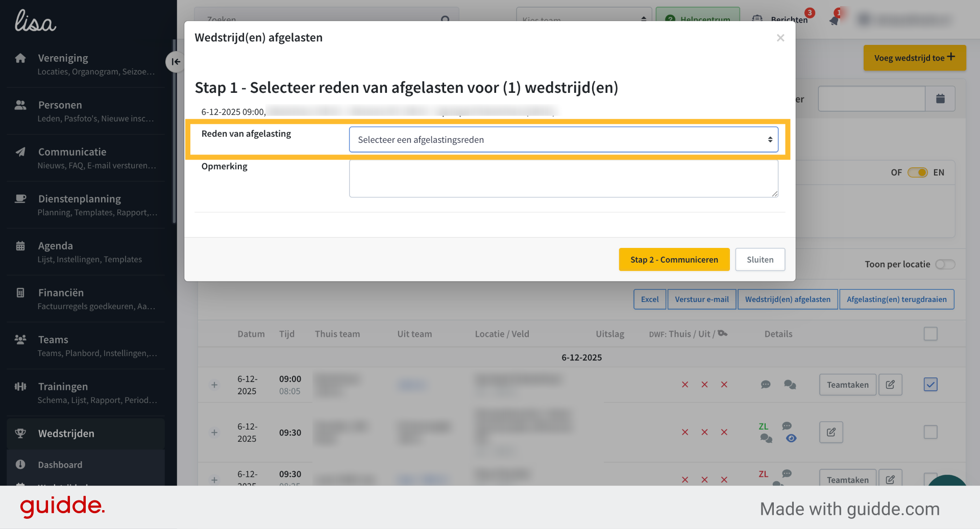Screen dimensions: 980x529
Task: Open the Dienstenplanning menu
Action: pos(86,205)
